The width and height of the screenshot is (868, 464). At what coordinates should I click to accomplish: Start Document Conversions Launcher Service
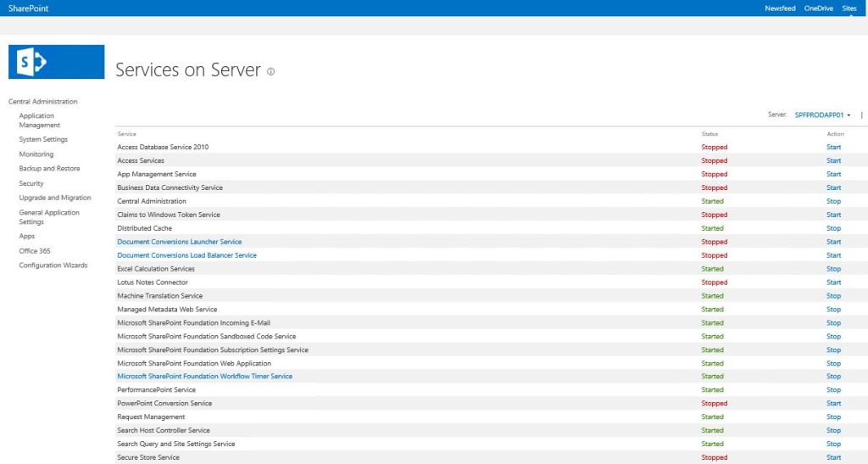point(834,242)
